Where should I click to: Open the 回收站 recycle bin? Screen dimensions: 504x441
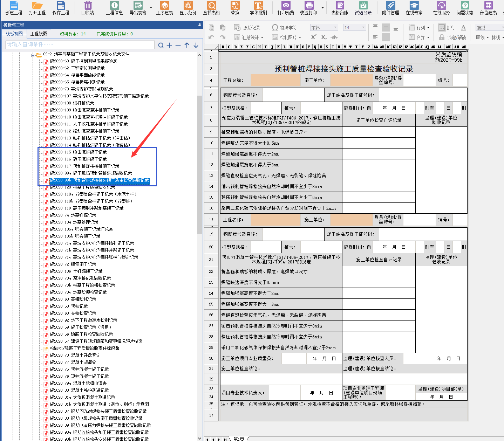click(88, 8)
